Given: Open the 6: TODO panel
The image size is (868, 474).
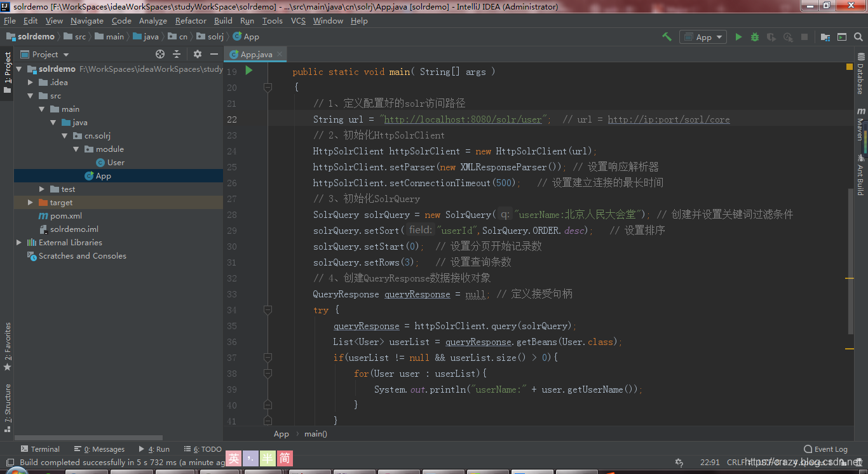Looking at the screenshot, I should [202, 449].
